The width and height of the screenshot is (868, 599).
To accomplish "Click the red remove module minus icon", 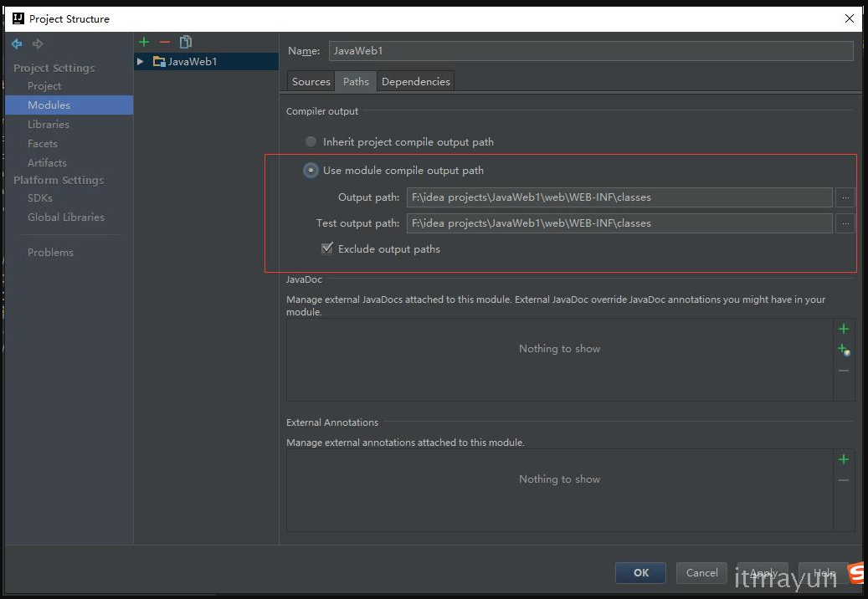I will [164, 42].
